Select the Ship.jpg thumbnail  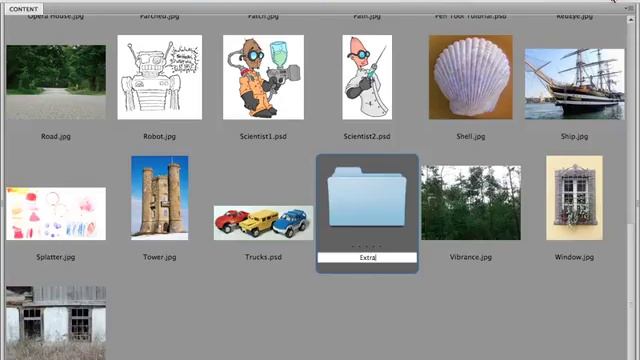pyautogui.click(x=574, y=84)
